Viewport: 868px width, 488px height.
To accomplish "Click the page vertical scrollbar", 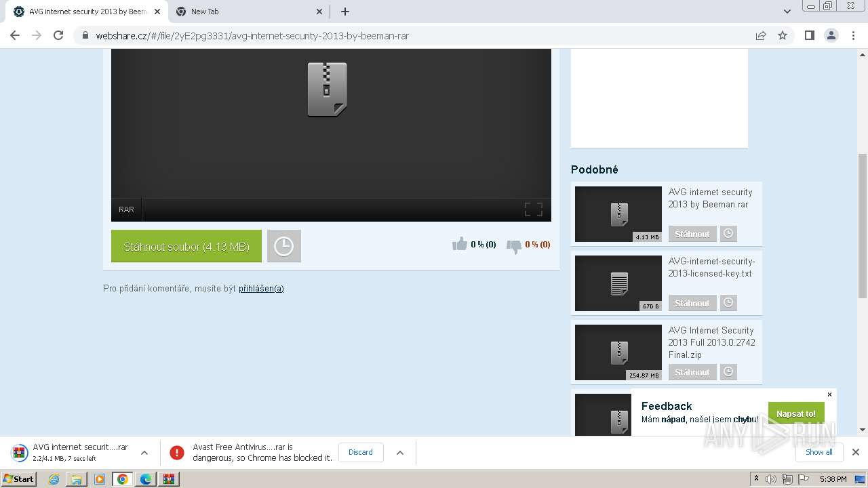I will click(863, 226).
